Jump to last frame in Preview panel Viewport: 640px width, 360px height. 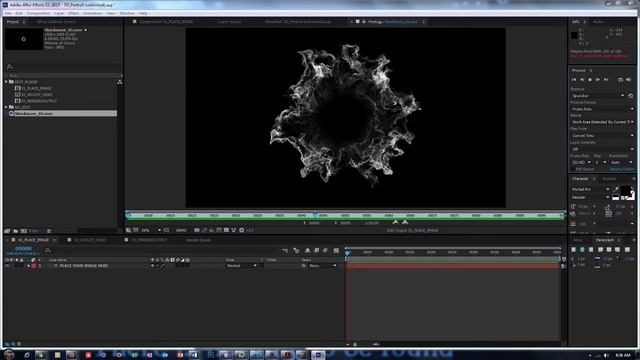click(606, 80)
